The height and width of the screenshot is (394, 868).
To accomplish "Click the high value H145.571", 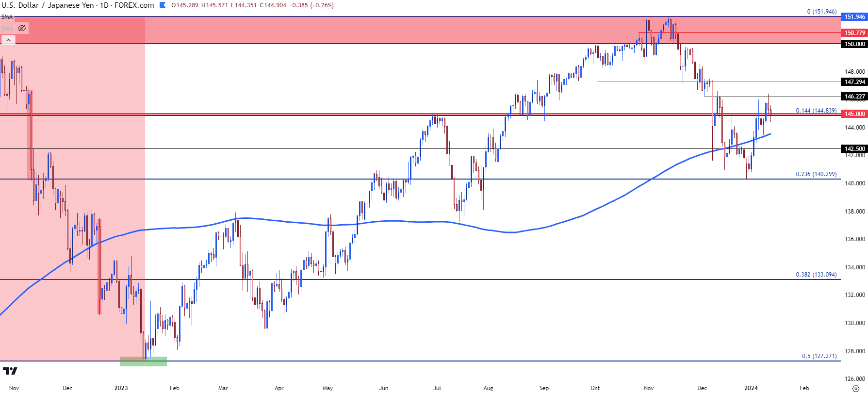I will point(214,5).
